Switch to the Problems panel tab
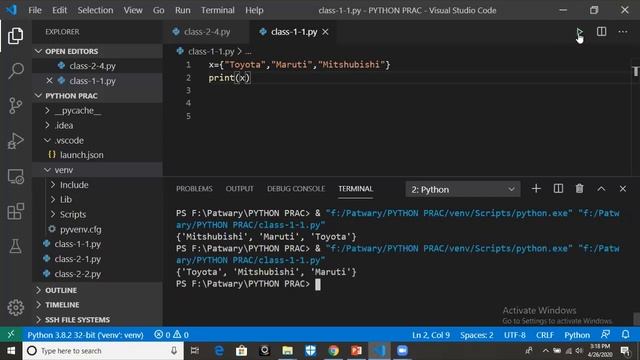Screen dimensions: 640x360 tap(194, 189)
